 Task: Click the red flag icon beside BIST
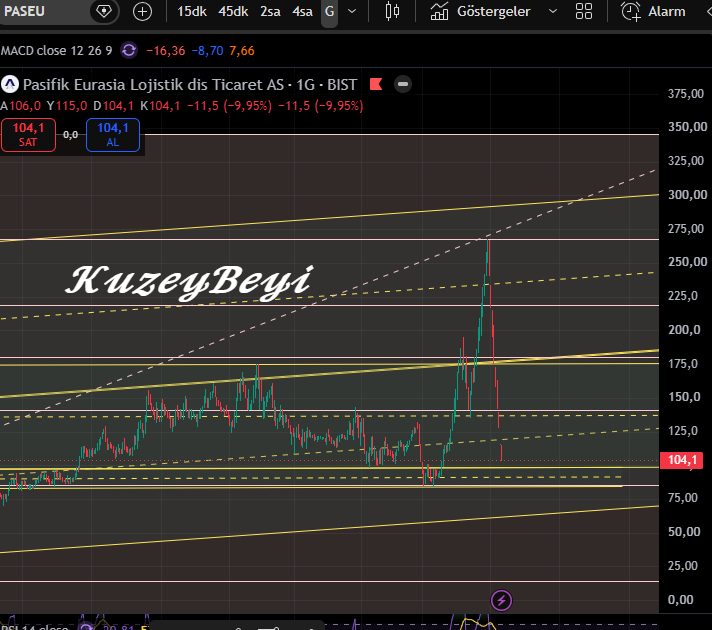pyautogui.click(x=376, y=84)
